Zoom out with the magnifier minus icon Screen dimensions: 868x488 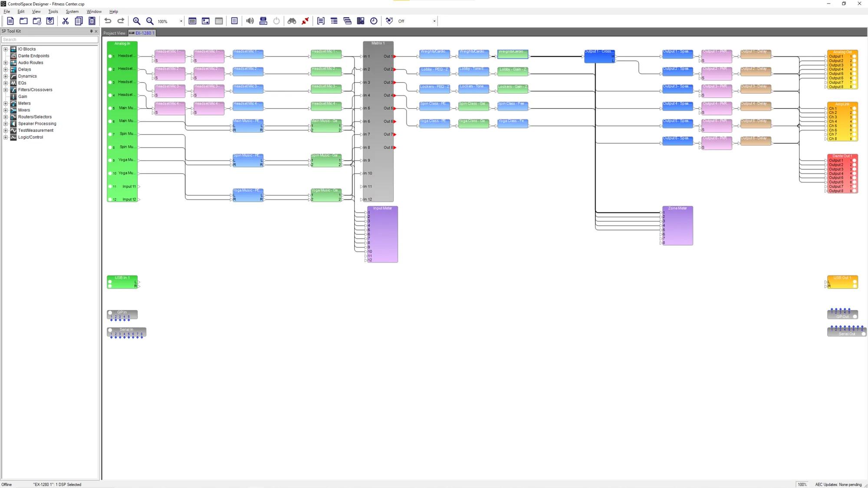click(x=150, y=21)
